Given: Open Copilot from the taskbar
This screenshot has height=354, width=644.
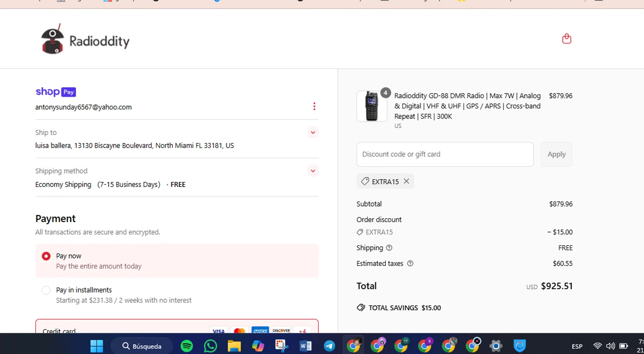Looking at the screenshot, I should (x=258, y=346).
